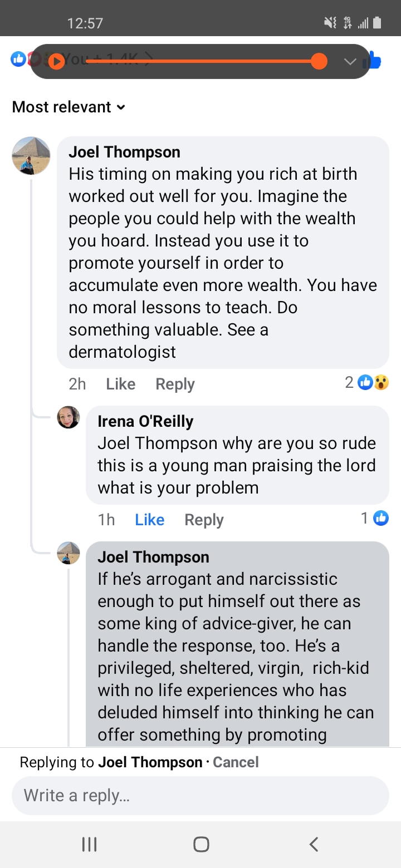Viewport: 401px width, 868px height.
Task: Reply to Irena O'Reilly's comment
Action: (204, 520)
